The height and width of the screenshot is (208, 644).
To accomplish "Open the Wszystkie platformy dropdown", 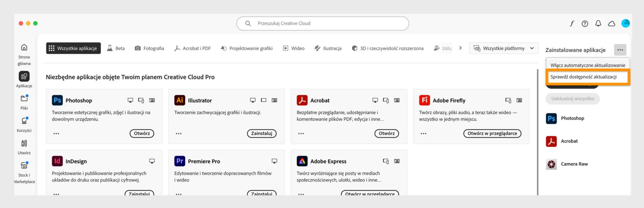I will pyautogui.click(x=503, y=48).
